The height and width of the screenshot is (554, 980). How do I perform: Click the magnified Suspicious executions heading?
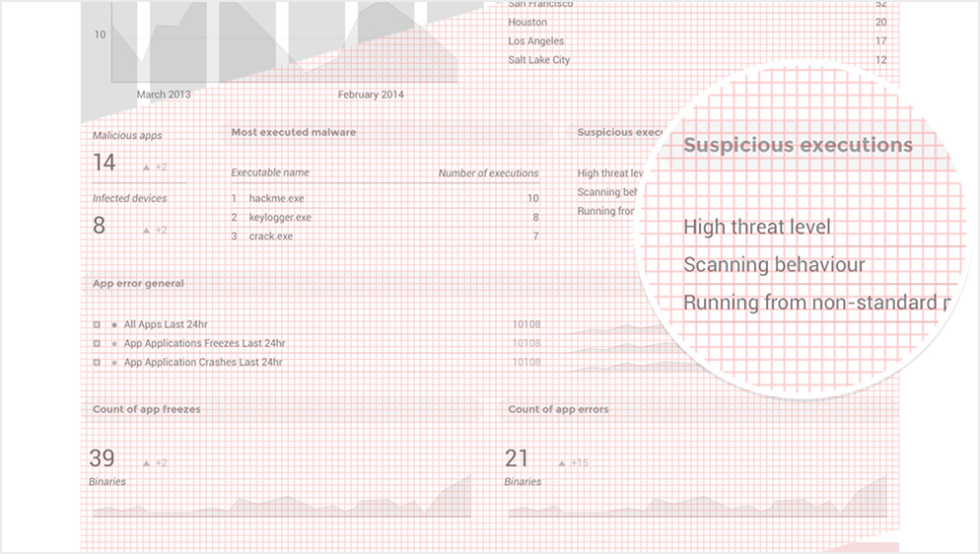(799, 146)
